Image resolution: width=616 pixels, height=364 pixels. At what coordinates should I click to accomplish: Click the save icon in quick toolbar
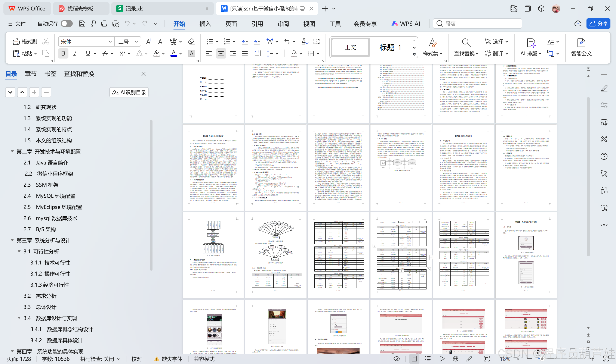82,23
